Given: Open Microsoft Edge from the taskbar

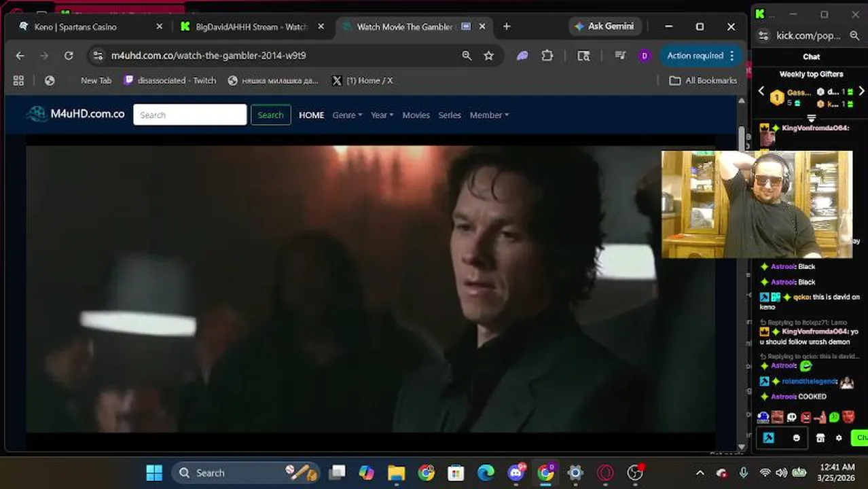Looking at the screenshot, I should coord(486,473).
